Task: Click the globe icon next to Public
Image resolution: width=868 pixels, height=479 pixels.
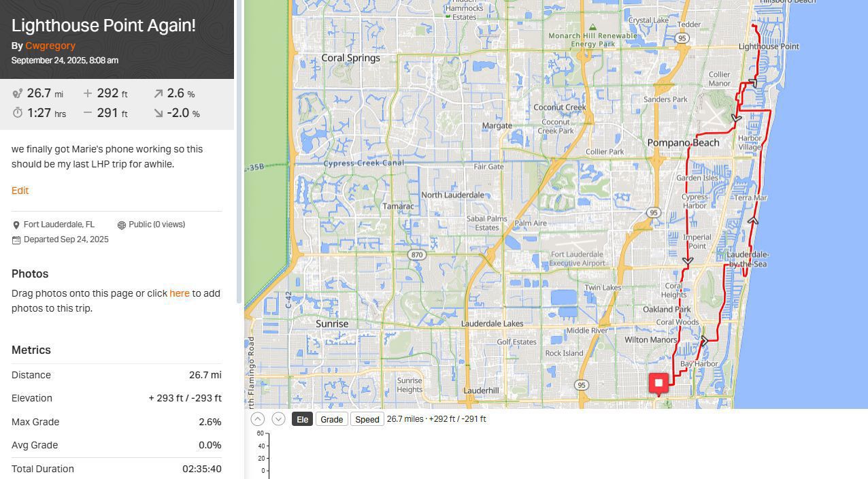Action: (x=121, y=225)
